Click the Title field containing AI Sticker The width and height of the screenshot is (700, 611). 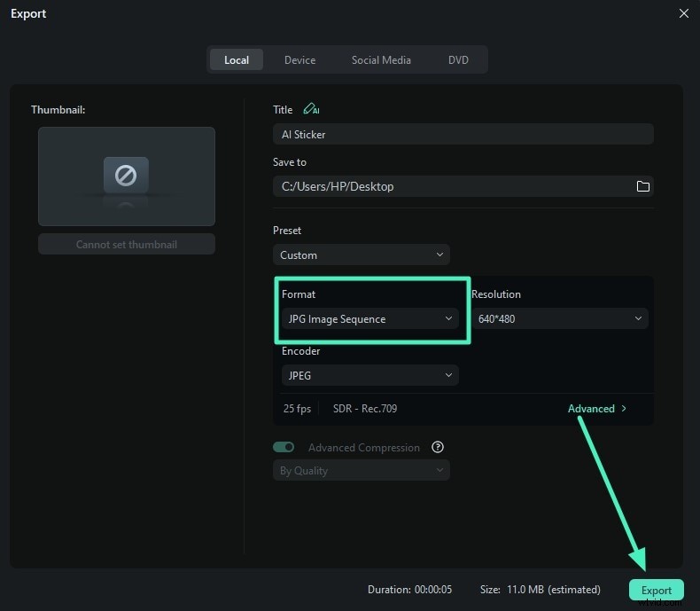pos(463,135)
